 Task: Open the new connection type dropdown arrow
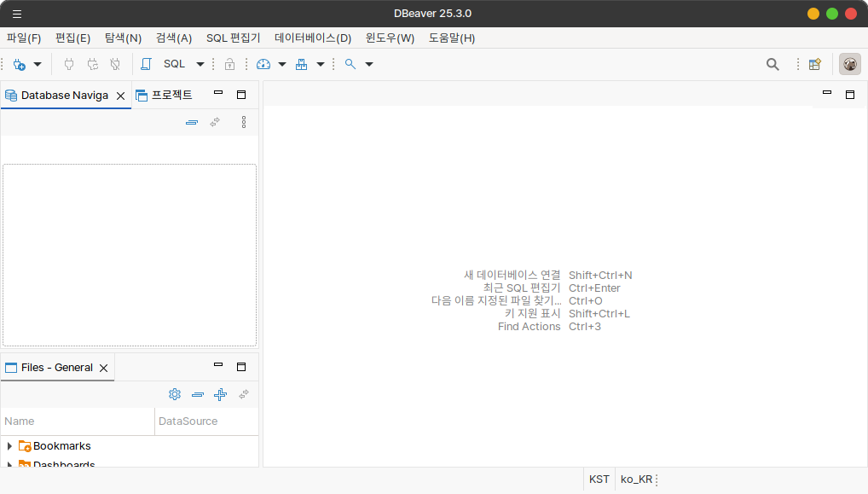[x=38, y=64]
